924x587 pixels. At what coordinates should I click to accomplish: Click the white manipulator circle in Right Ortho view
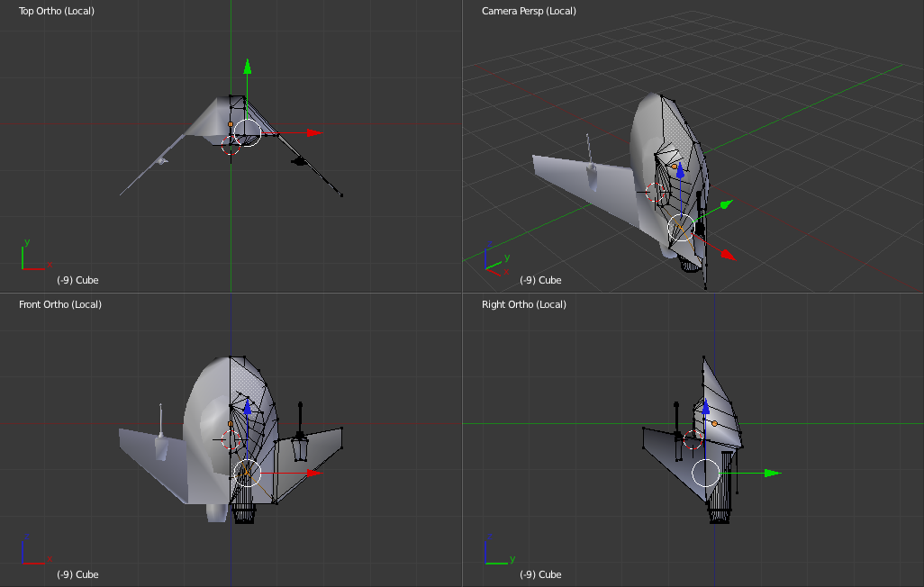click(x=705, y=473)
